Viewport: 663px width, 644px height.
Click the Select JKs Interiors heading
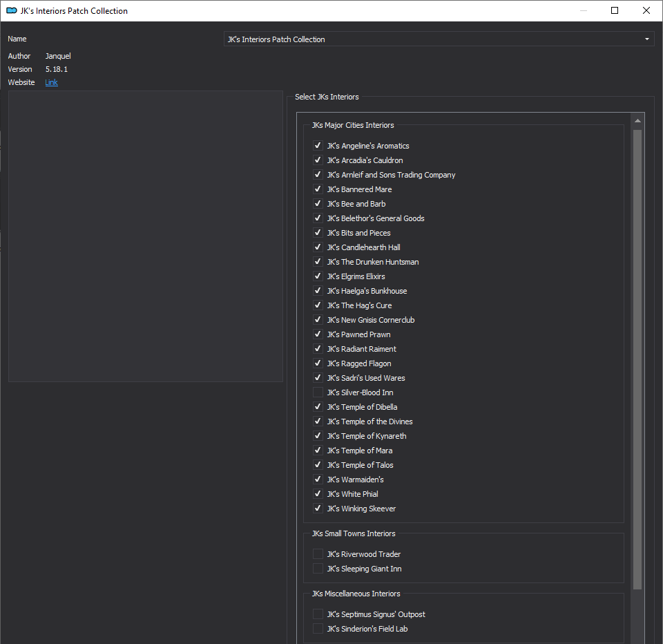pos(327,97)
